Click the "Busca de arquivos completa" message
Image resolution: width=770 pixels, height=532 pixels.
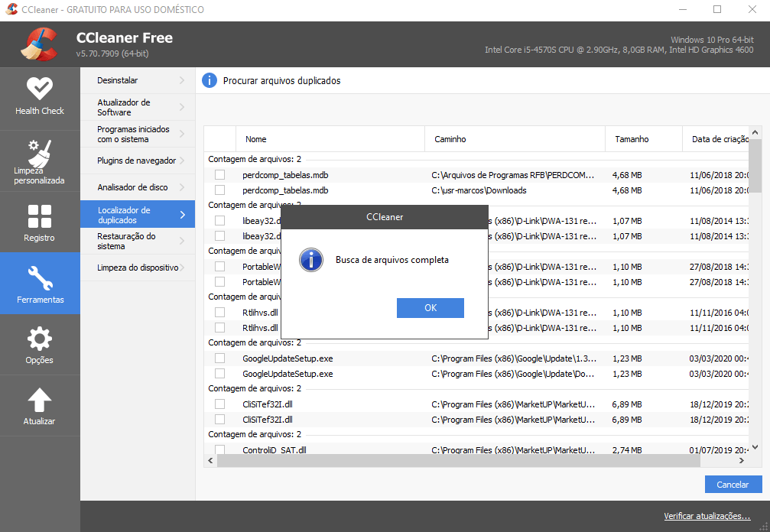391,260
